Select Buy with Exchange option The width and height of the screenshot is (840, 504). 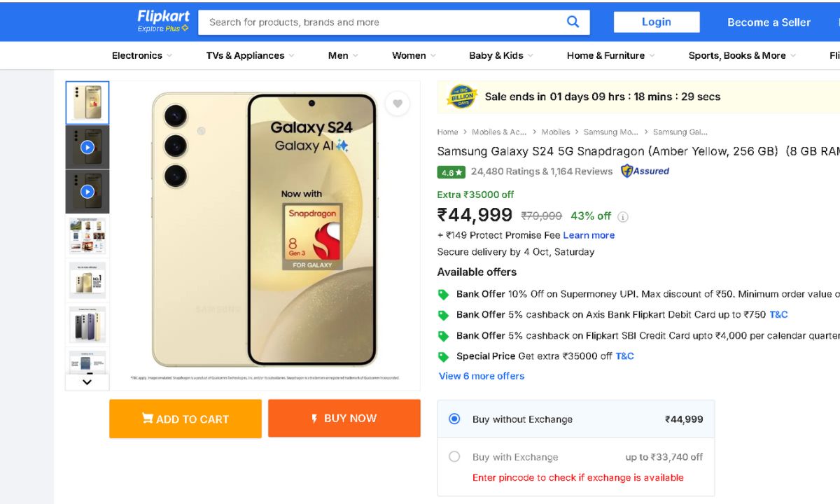454,456
